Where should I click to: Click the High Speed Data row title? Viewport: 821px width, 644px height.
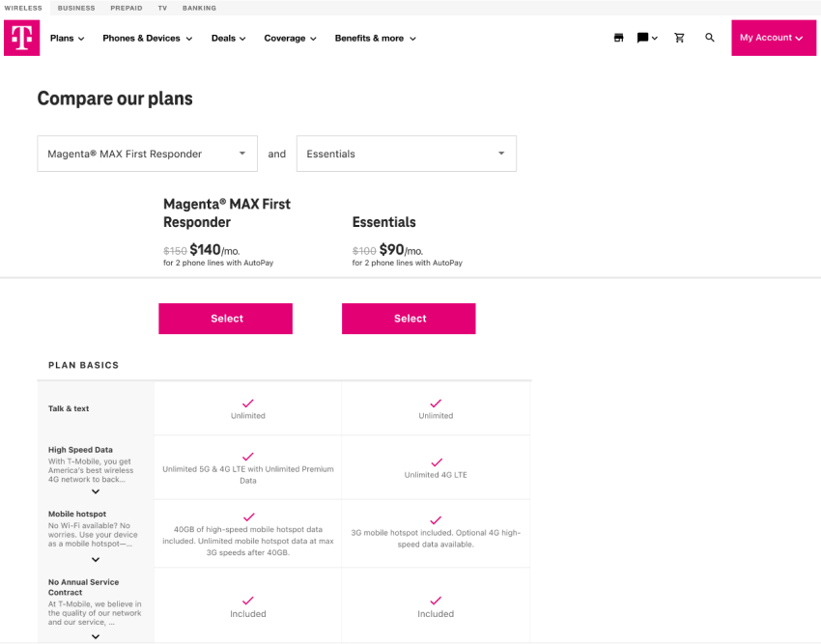coord(80,450)
